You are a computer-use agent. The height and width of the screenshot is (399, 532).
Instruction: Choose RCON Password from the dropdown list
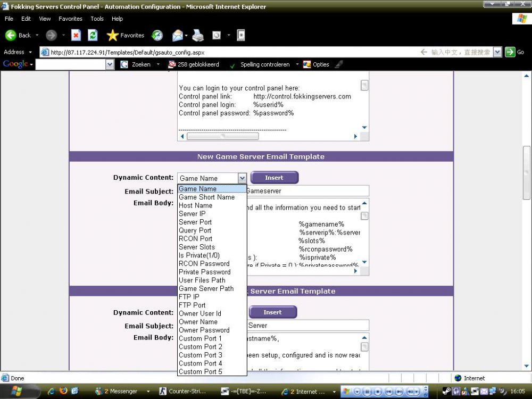(x=204, y=263)
